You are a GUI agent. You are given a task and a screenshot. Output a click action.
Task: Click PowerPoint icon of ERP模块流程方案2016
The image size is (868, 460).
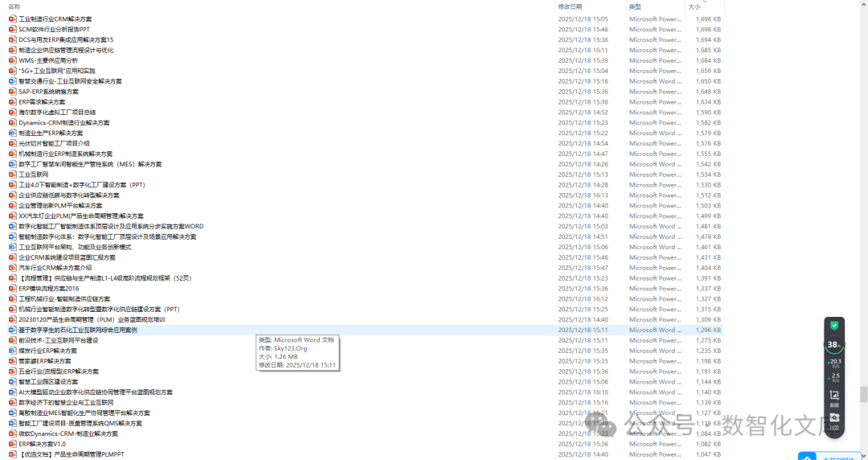tap(13, 288)
